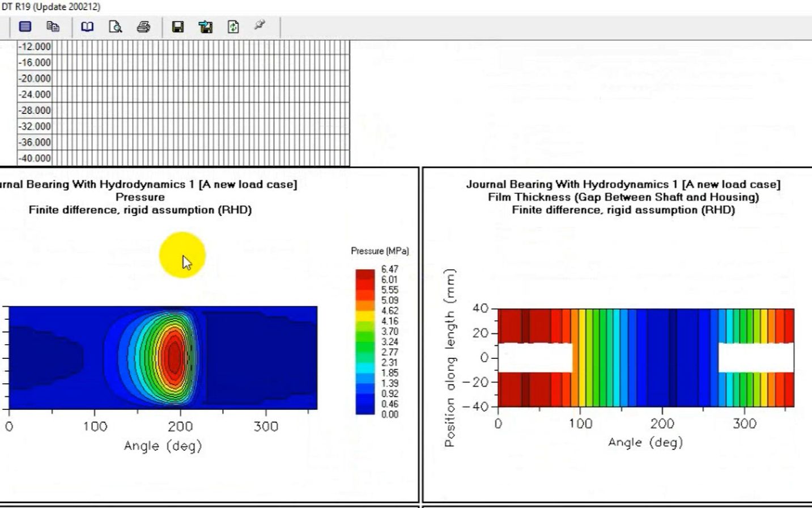Image resolution: width=812 pixels, height=508 pixels.
Task: Click the 0.46 legend value
Action: coord(390,404)
